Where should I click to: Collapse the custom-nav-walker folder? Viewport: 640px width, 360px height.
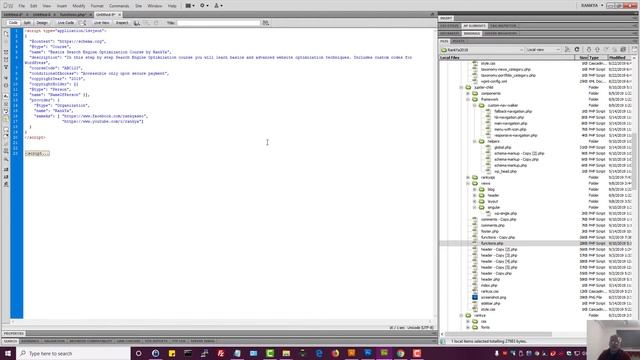474,105
